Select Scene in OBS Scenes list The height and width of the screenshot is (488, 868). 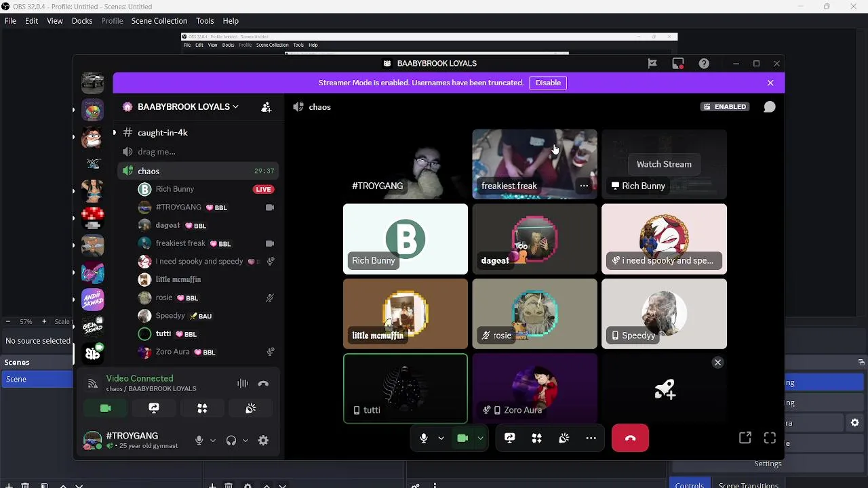tap(37, 380)
